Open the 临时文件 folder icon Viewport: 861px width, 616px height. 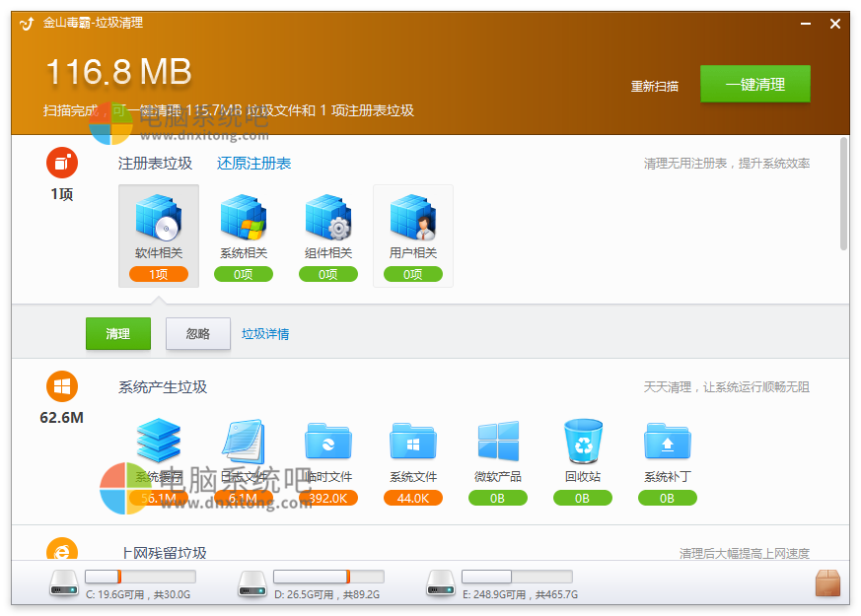(x=327, y=441)
